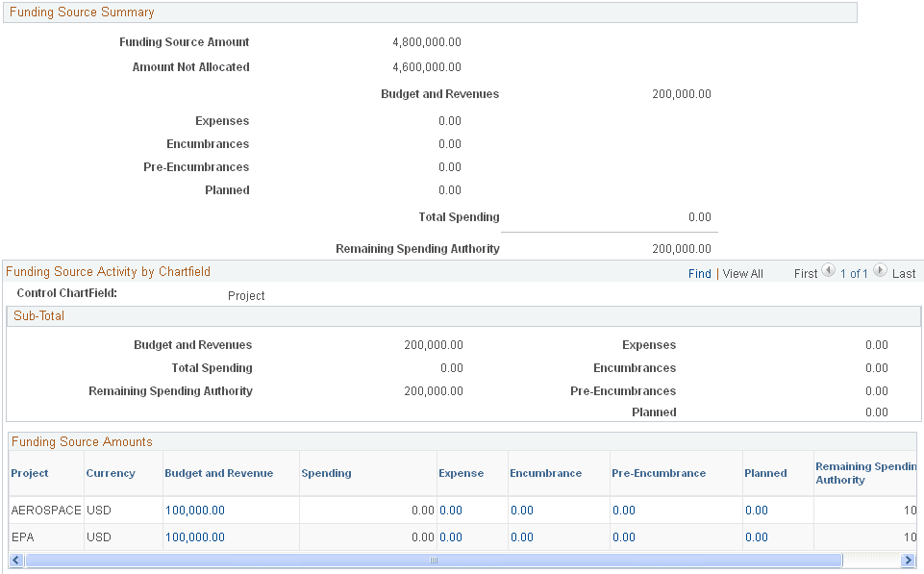Open the Find link in Funding Source Activity

(699, 273)
